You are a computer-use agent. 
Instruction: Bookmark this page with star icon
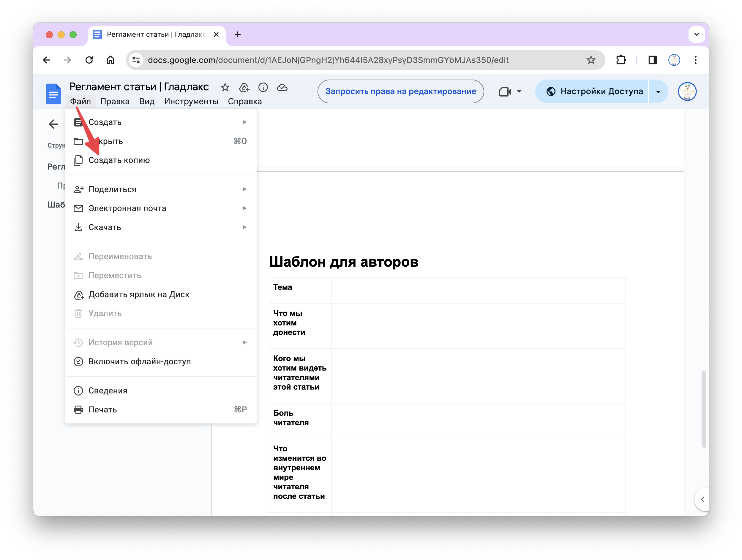pos(591,60)
